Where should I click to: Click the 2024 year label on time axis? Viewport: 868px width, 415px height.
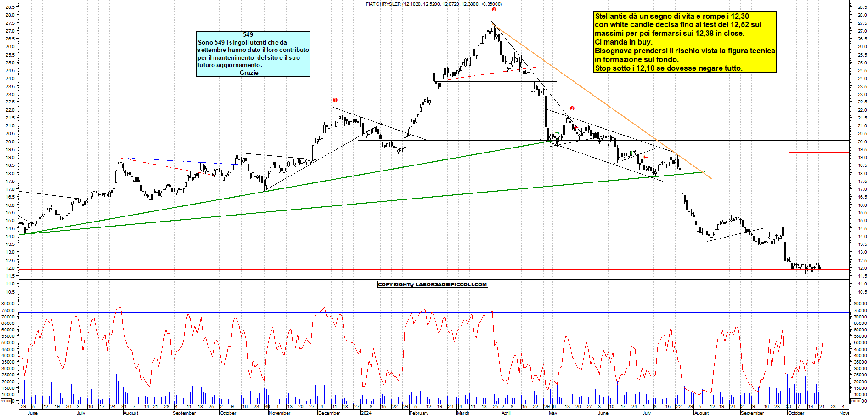[366, 413]
